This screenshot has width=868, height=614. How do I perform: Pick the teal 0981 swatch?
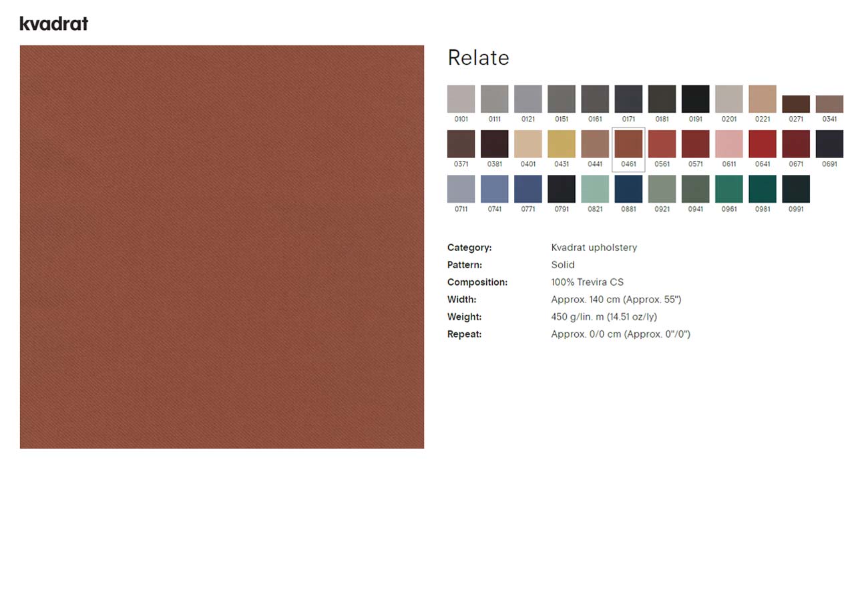tap(763, 189)
